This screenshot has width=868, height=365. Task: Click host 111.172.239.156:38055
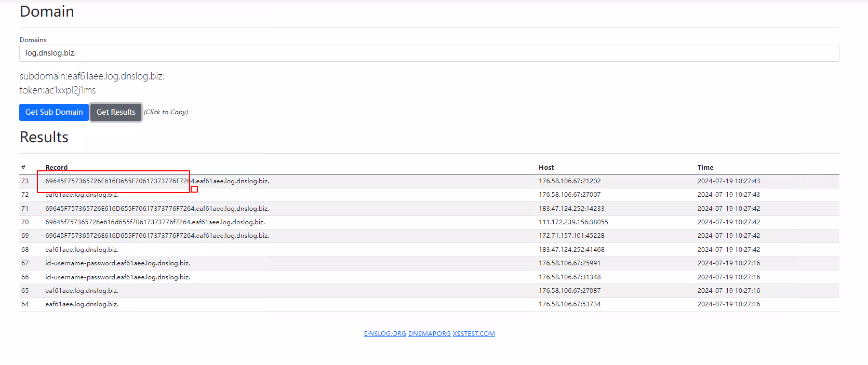(x=573, y=222)
